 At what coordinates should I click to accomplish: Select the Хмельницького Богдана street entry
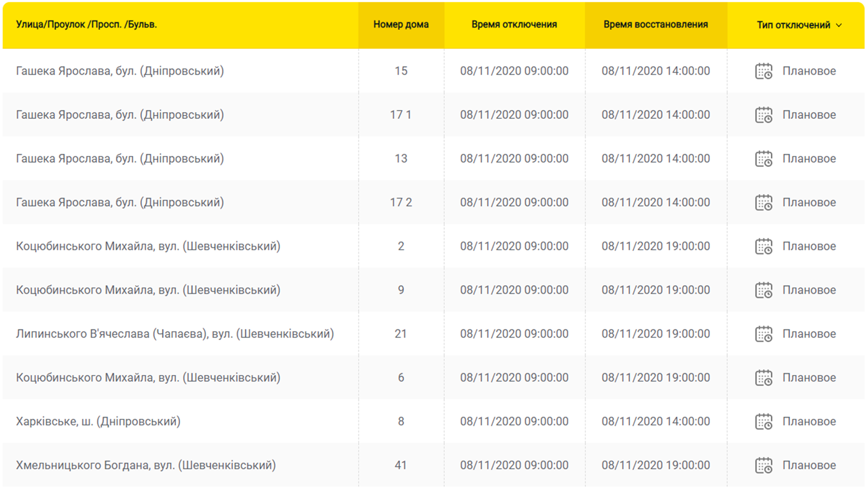coord(146,465)
